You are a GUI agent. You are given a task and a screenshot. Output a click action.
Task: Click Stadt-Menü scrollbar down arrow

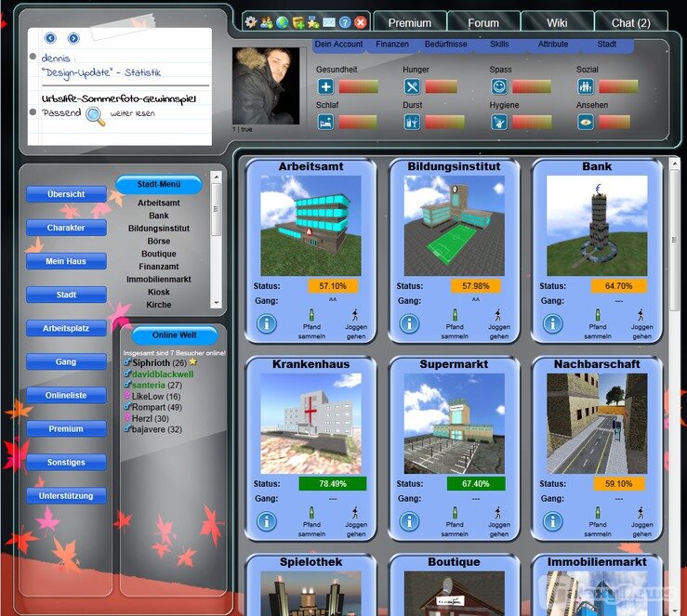point(216,303)
